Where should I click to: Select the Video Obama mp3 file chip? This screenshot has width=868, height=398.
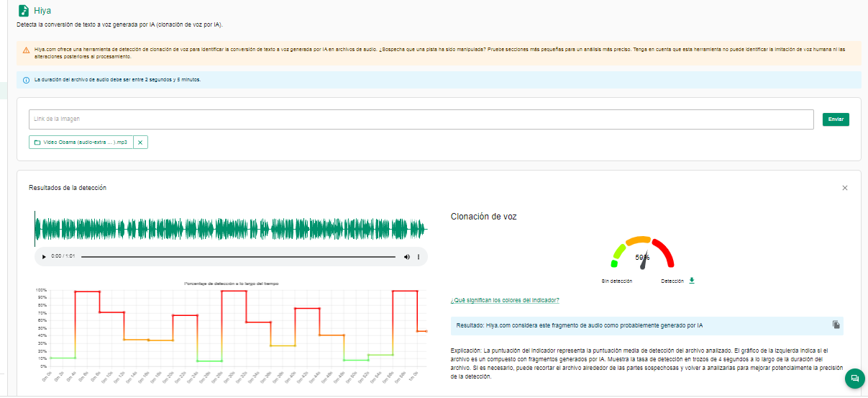81,143
